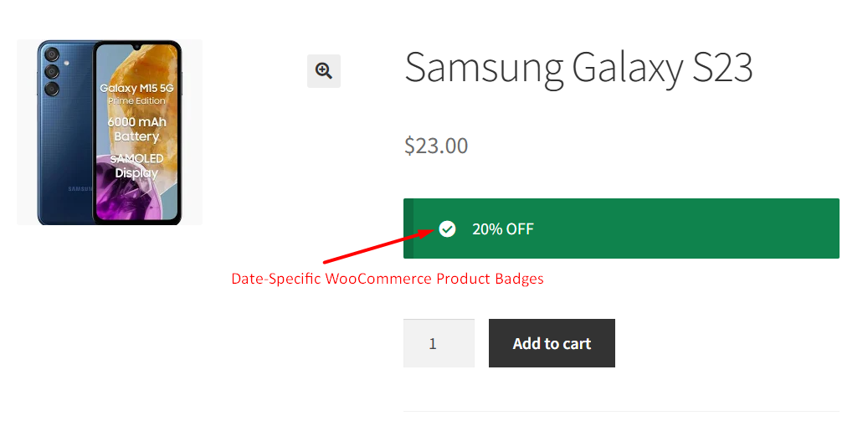The width and height of the screenshot is (868, 421).
Task: Click the Date-Specific WooCommerce Product Badges caption
Action: 388,279
